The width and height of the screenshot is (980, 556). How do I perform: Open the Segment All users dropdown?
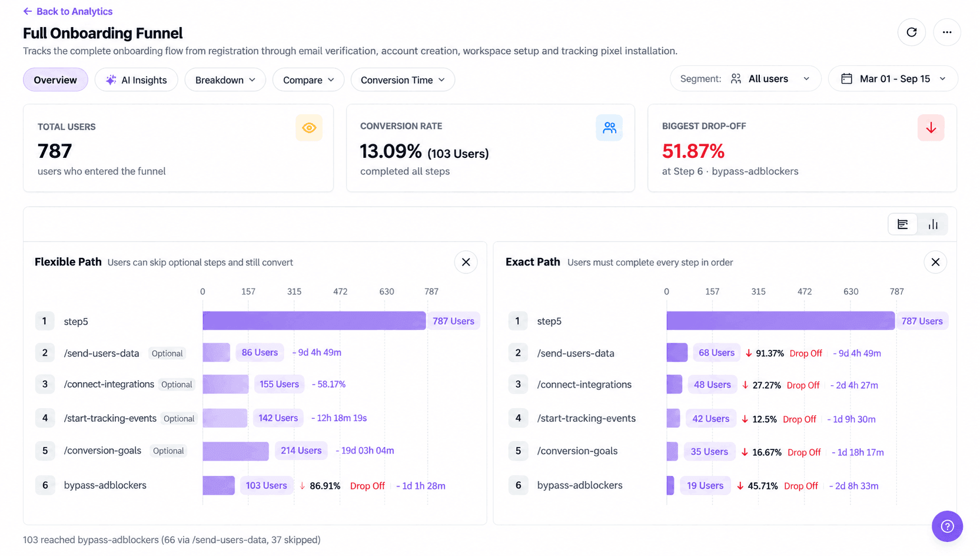click(745, 79)
